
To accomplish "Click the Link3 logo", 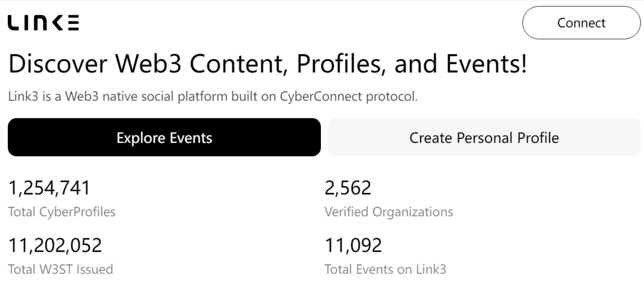I will (x=43, y=23).
